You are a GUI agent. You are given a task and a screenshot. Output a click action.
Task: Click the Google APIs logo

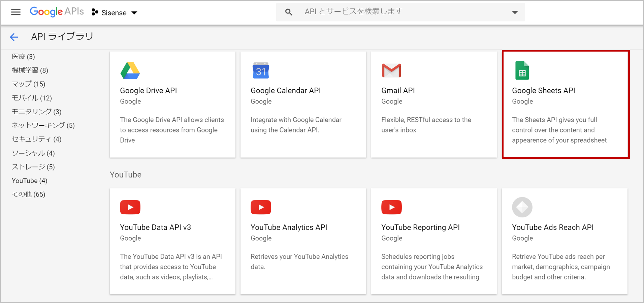coord(57,12)
